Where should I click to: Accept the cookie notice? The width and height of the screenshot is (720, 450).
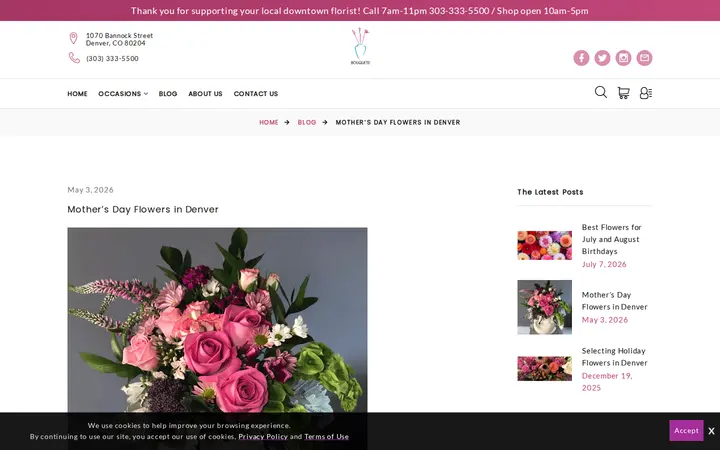[x=686, y=430]
